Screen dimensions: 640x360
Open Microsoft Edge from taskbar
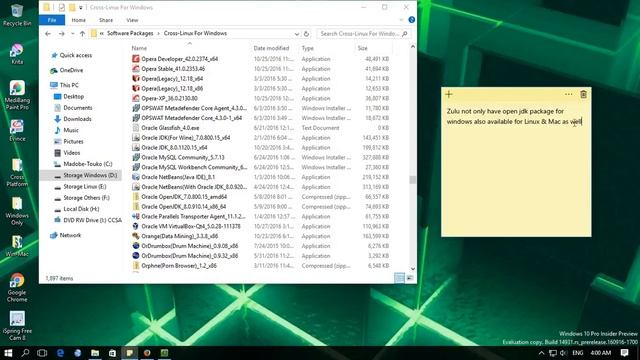tap(60, 353)
